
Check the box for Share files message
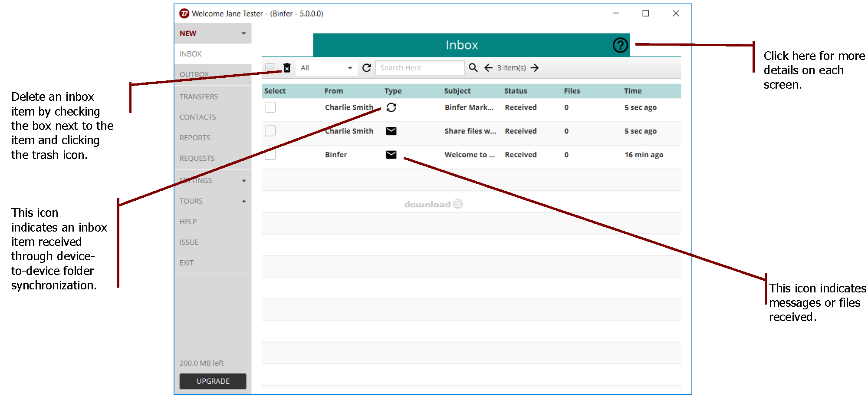pyautogui.click(x=270, y=131)
